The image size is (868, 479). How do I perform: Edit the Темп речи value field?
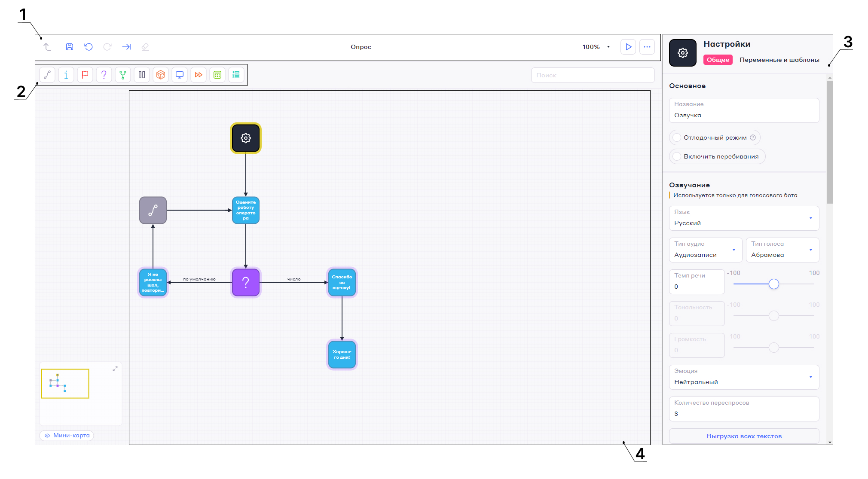[x=697, y=282]
